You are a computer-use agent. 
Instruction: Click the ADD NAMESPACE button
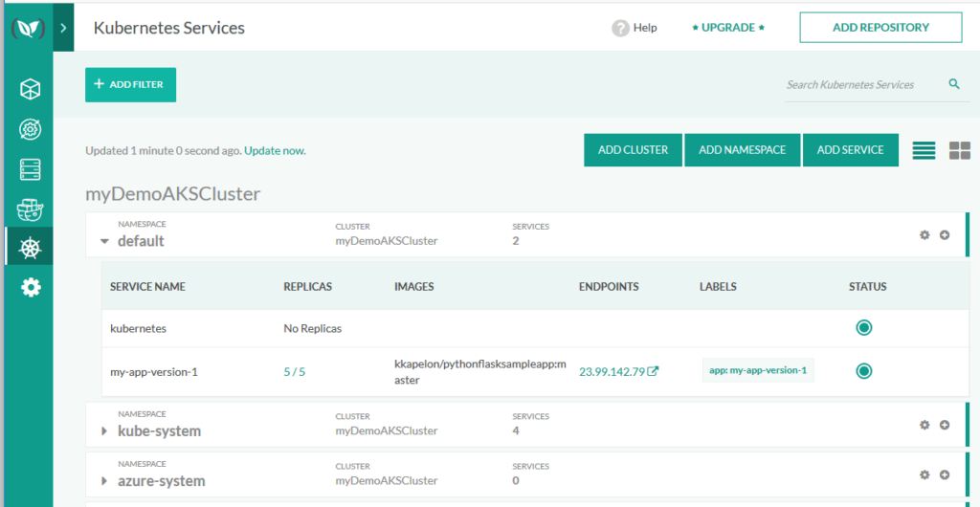point(743,150)
